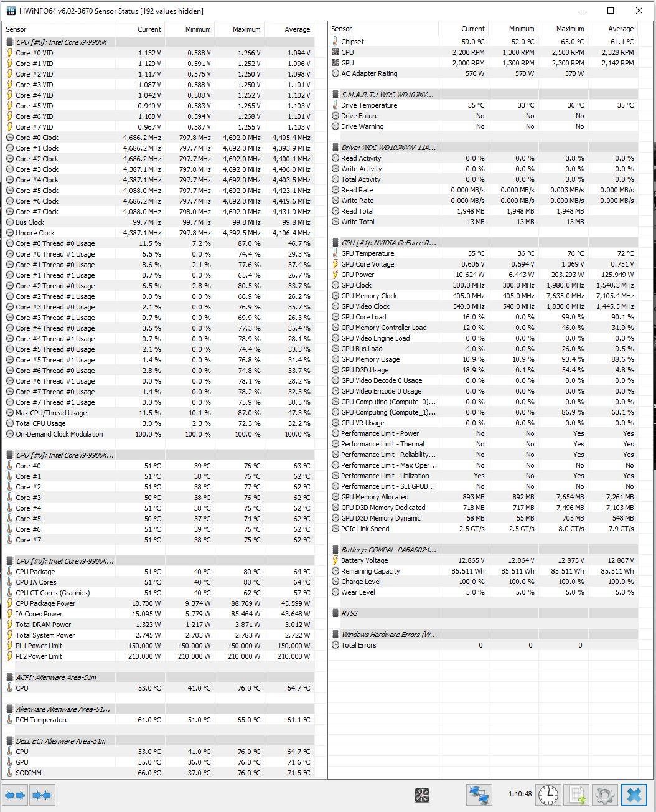The height and width of the screenshot is (812, 656).
Task: Select the CPU [#0]: Intel Core i9-9900K group header
Action: pyautogui.click(x=159, y=42)
